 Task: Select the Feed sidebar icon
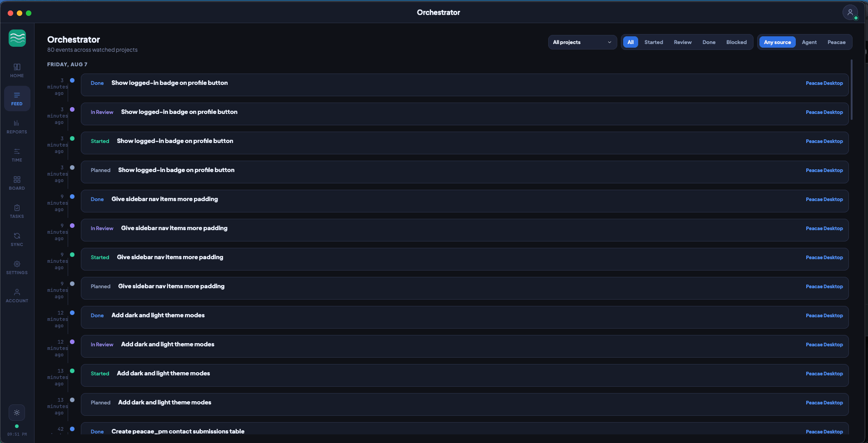[17, 98]
